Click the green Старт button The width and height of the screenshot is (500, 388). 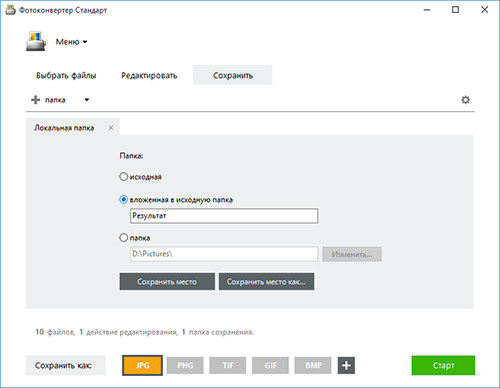point(443,365)
